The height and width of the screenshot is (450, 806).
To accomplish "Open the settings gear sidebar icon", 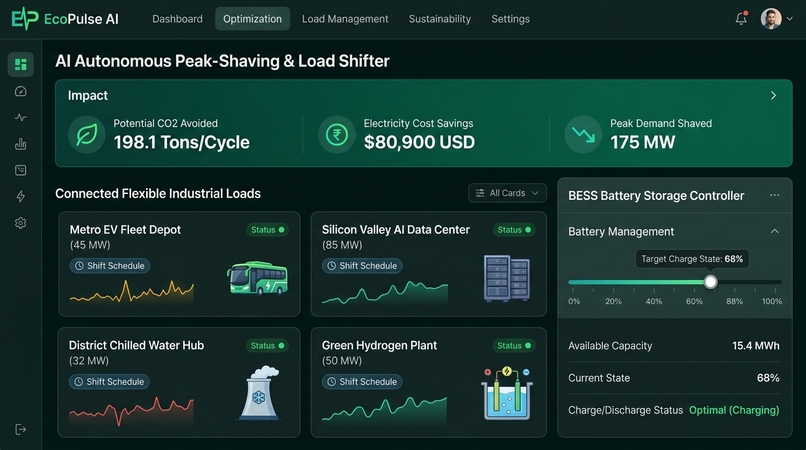I will click(x=21, y=223).
